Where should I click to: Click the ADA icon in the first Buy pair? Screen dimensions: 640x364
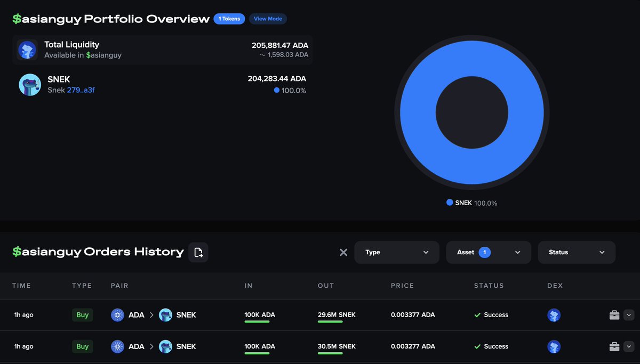117,315
